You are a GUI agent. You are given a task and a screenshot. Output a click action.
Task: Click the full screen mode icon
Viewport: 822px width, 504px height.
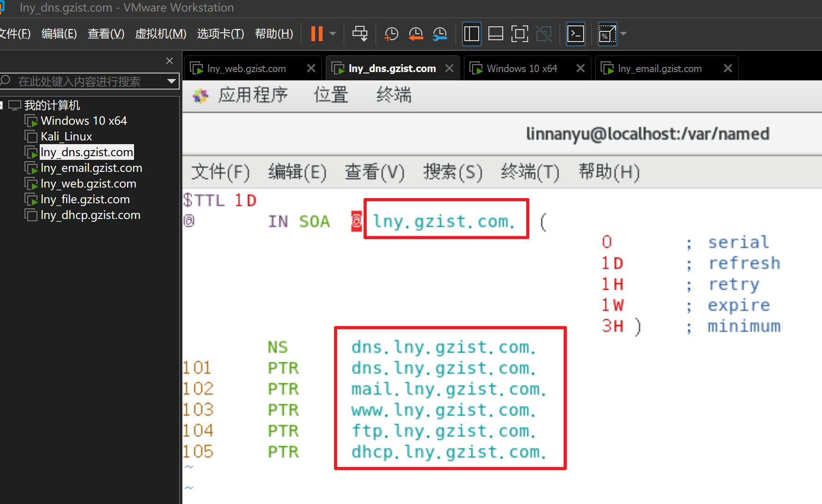tap(520, 34)
